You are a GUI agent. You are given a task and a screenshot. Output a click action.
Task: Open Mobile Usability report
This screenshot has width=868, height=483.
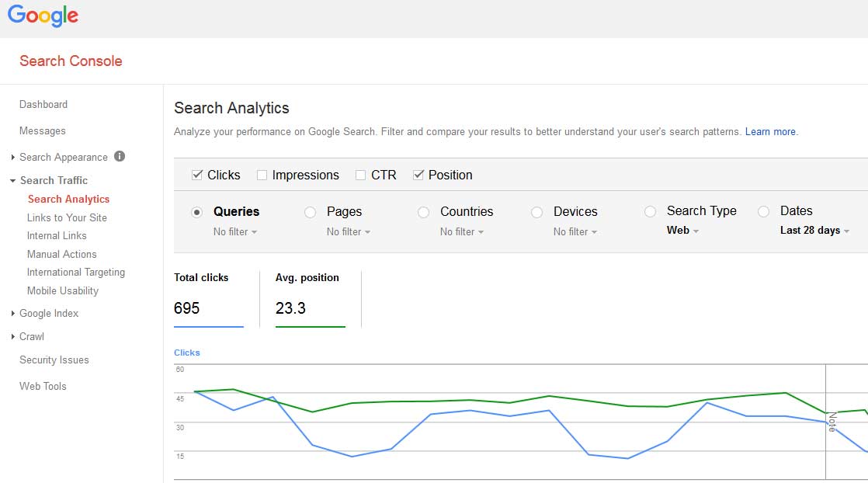point(61,290)
